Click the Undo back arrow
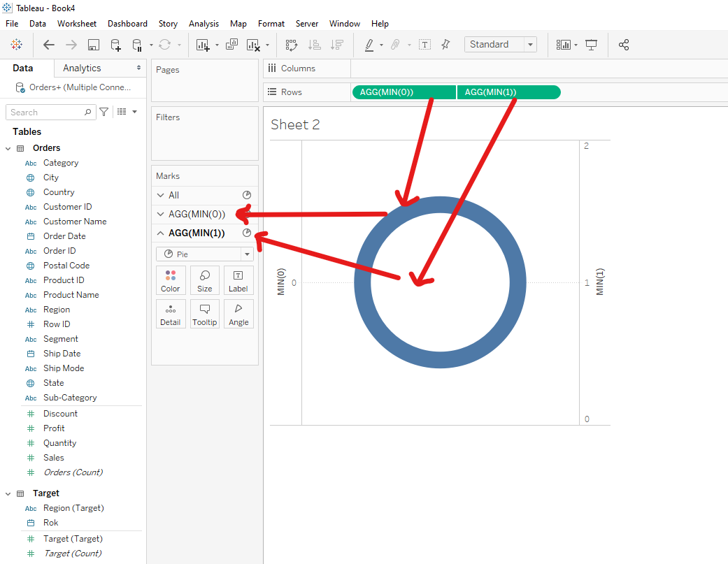728x564 pixels. coord(48,45)
